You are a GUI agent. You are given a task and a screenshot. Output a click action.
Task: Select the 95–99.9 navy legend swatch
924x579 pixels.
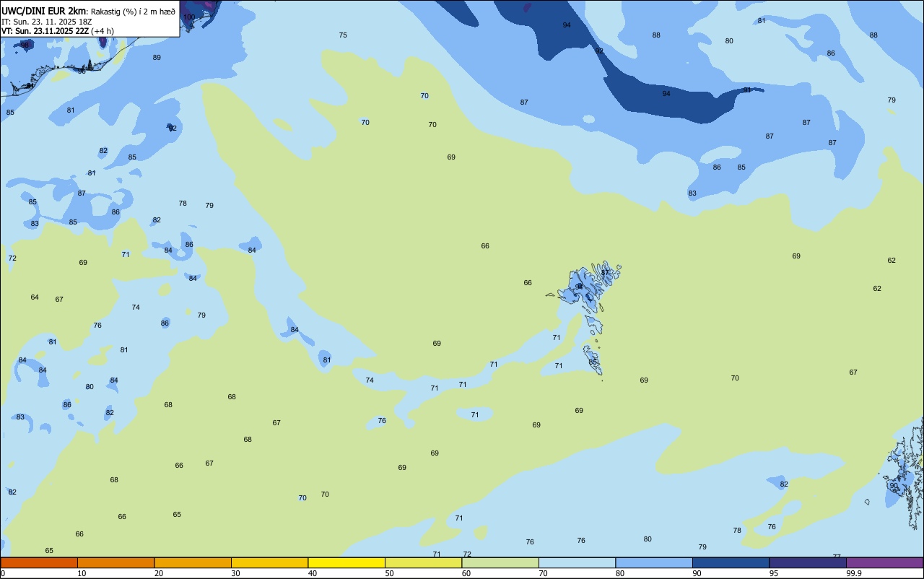pos(808,562)
